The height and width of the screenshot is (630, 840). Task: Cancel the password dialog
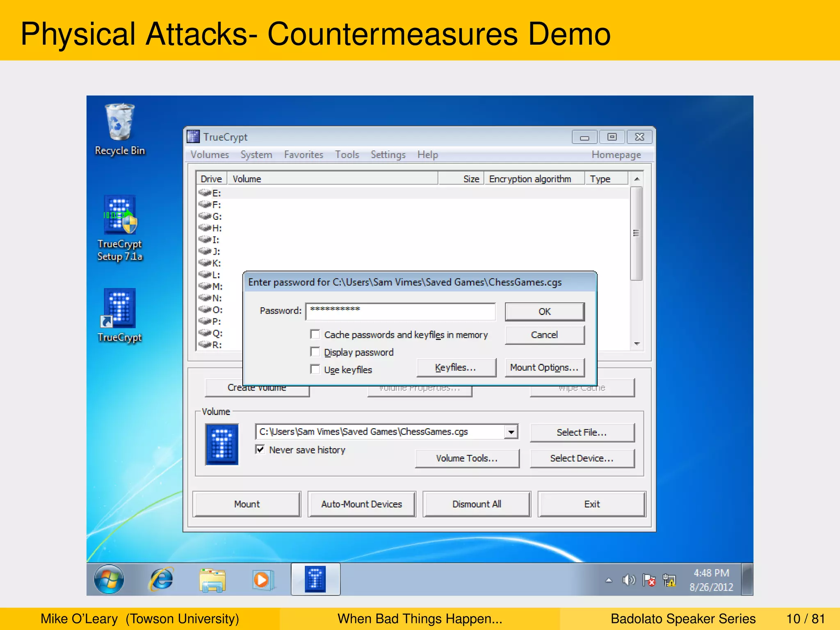coord(545,335)
